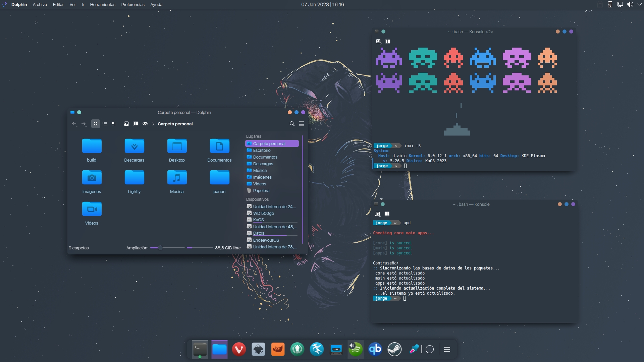Toggle split view in Dolphin toolbar
The width and height of the screenshot is (644, 362).
[x=136, y=124]
